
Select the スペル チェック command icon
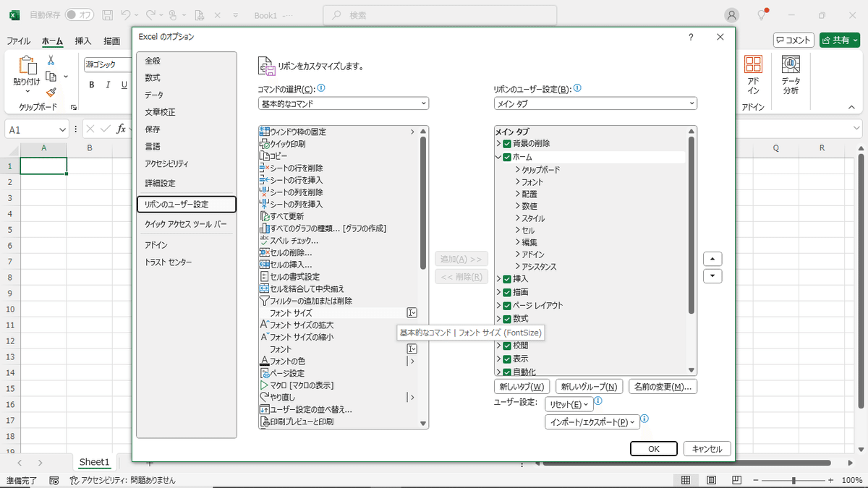coord(264,240)
